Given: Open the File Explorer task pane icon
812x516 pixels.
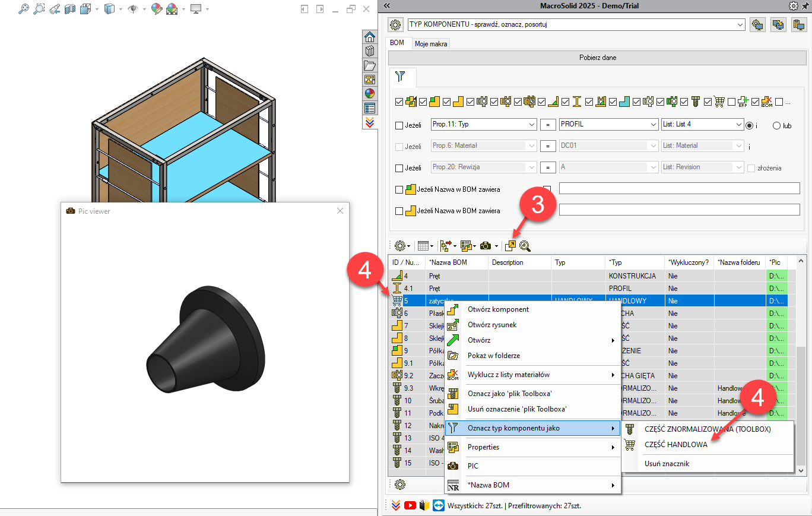Looking at the screenshot, I should (370, 65).
